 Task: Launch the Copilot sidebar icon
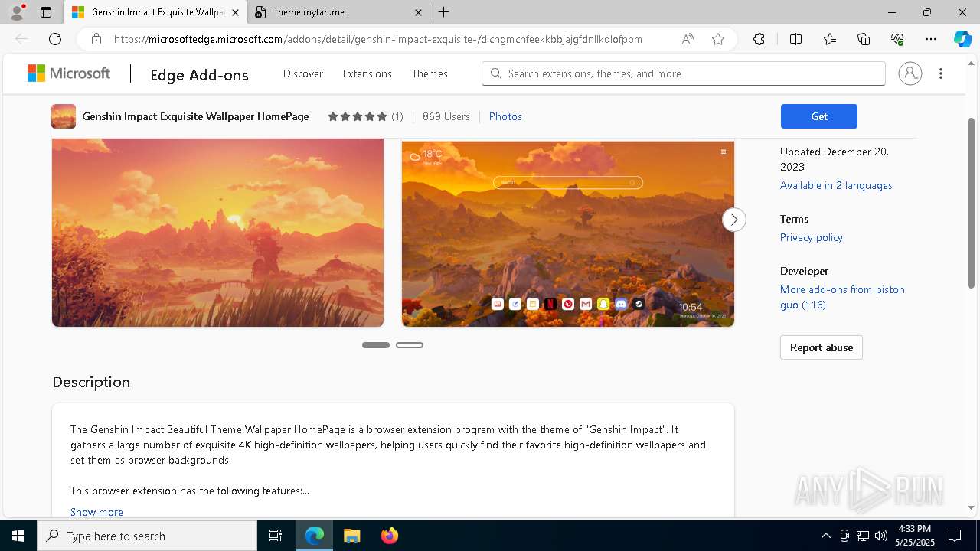tap(962, 39)
